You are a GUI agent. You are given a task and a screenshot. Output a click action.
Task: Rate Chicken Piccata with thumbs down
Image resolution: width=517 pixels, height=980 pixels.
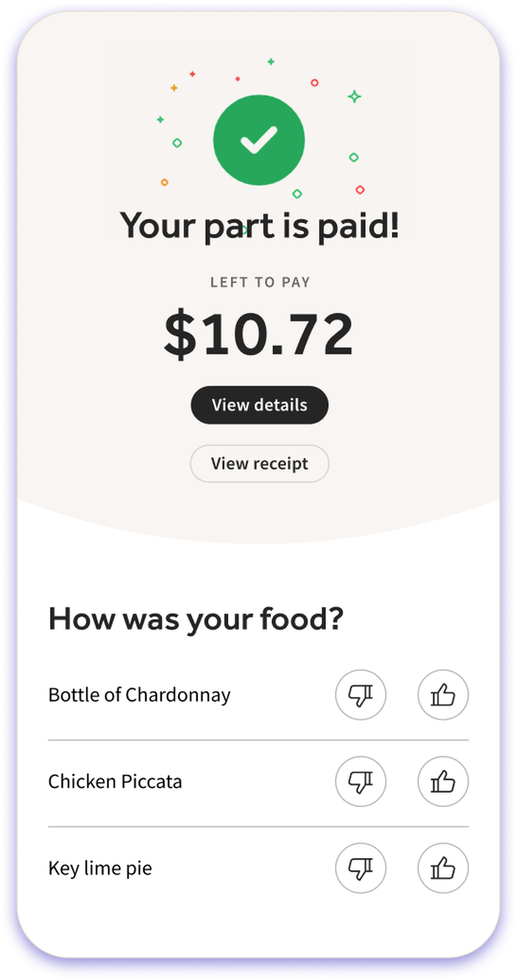pyautogui.click(x=361, y=781)
